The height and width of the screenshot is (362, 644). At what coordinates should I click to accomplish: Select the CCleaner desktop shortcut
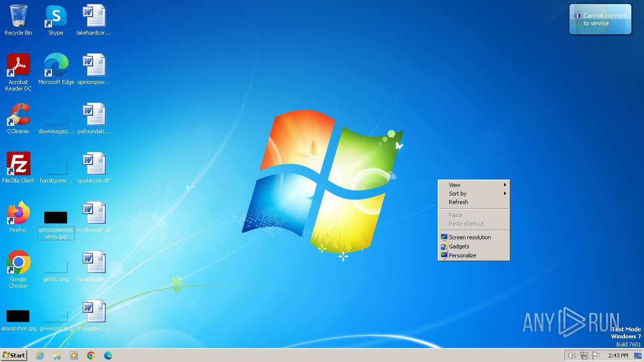18,119
